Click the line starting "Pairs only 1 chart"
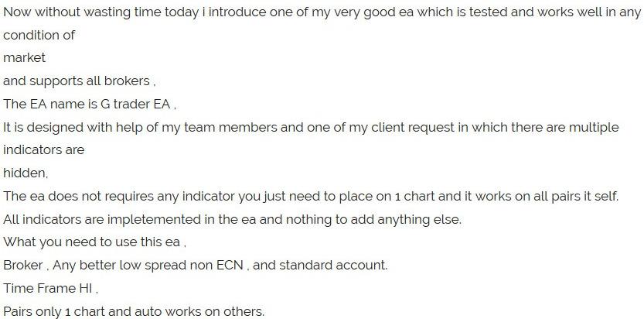 [134, 311]
